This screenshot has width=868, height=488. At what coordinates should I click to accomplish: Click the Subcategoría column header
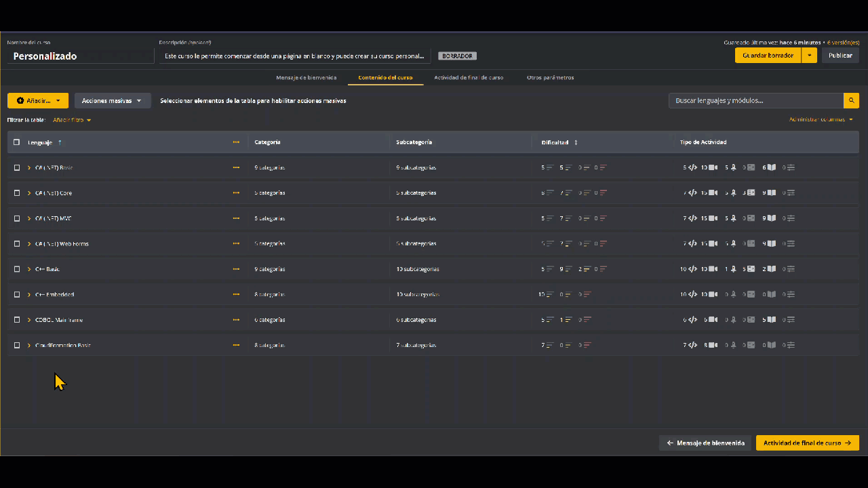click(x=414, y=142)
